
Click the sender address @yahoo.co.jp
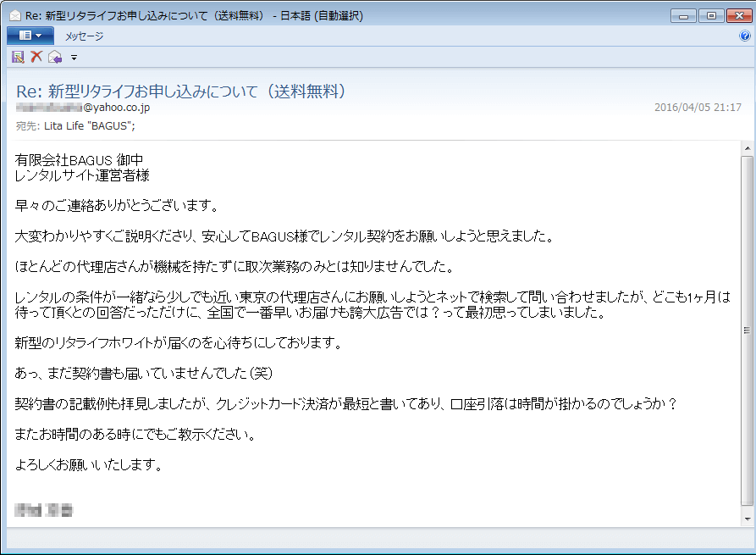(82, 107)
